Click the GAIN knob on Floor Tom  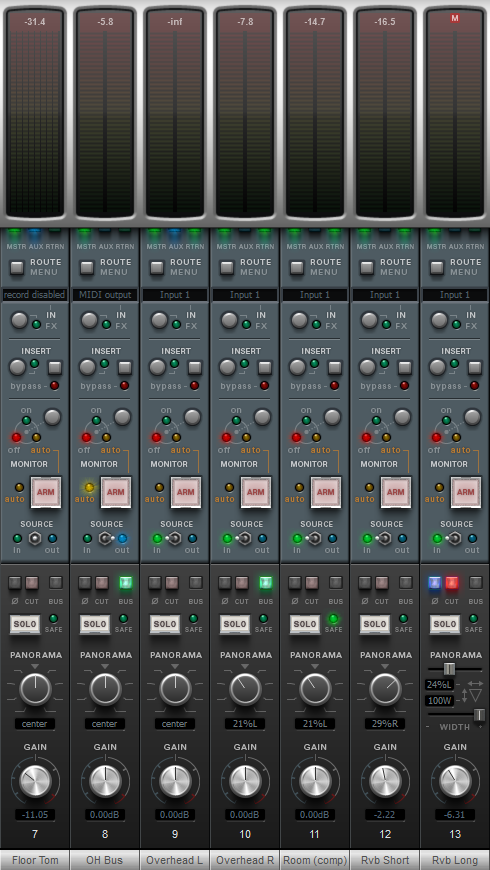(x=35, y=781)
